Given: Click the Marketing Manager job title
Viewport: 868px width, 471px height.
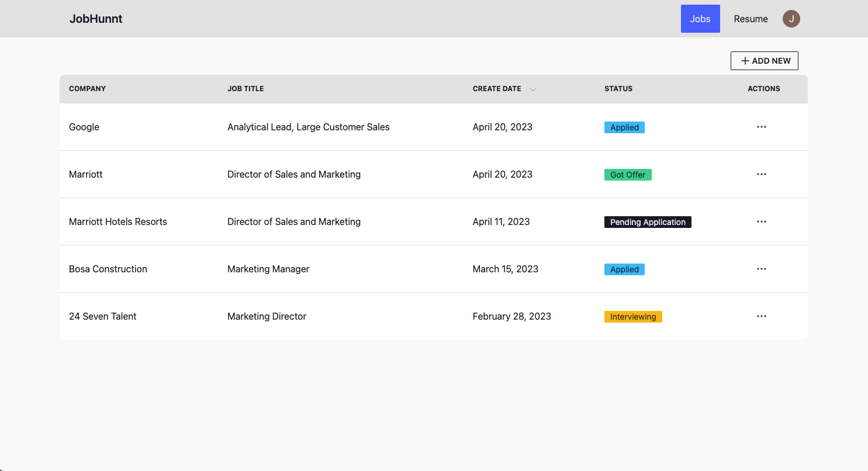Looking at the screenshot, I should point(268,269).
